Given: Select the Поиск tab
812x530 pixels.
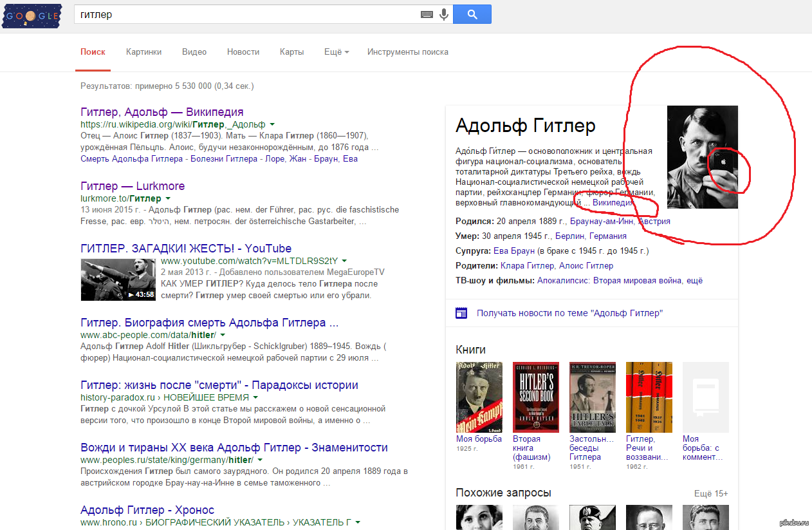Looking at the screenshot, I should [93, 52].
